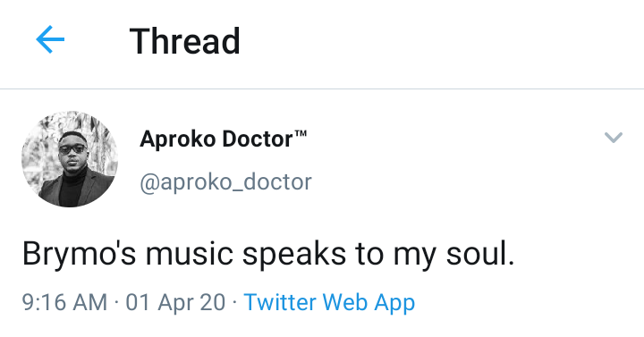Expand the tweet options chevron

pyautogui.click(x=614, y=137)
